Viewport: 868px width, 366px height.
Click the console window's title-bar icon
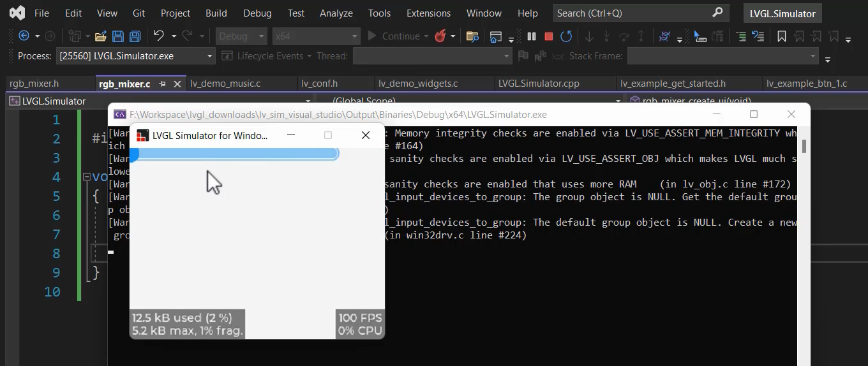[119, 115]
